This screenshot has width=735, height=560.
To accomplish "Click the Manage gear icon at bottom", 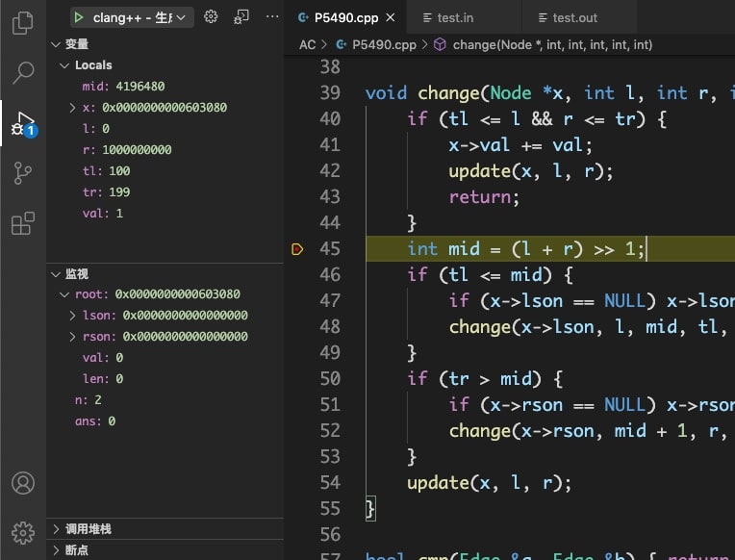I will point(22,532).
